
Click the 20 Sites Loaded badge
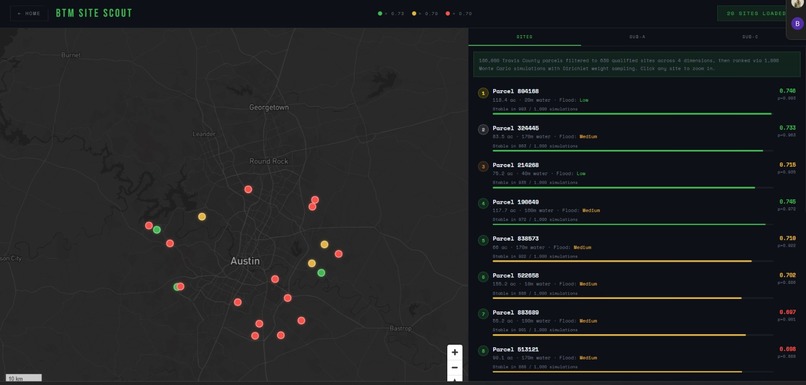756,13
